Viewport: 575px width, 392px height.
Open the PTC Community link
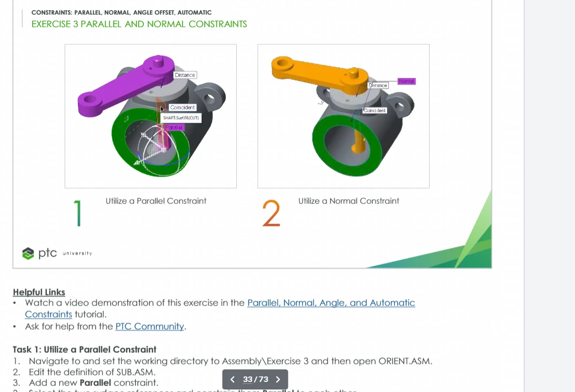click(150, 326)
